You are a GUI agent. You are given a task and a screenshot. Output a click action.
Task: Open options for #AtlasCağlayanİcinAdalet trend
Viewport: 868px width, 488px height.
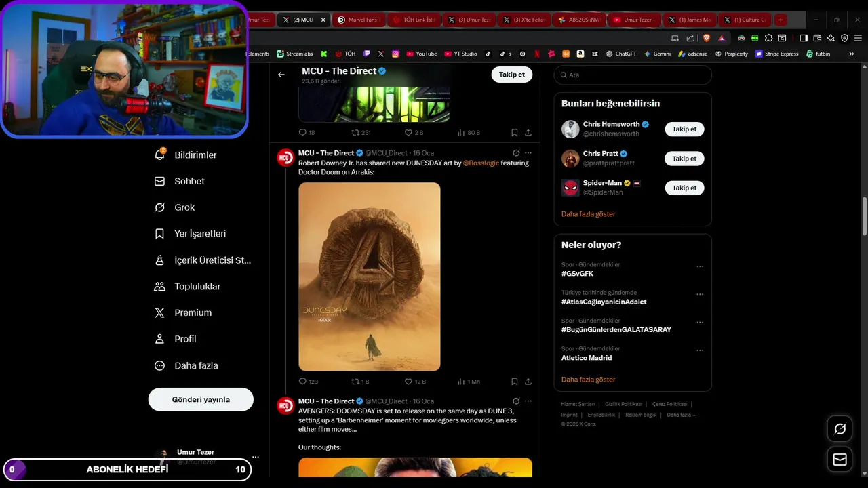pos(700,294)
